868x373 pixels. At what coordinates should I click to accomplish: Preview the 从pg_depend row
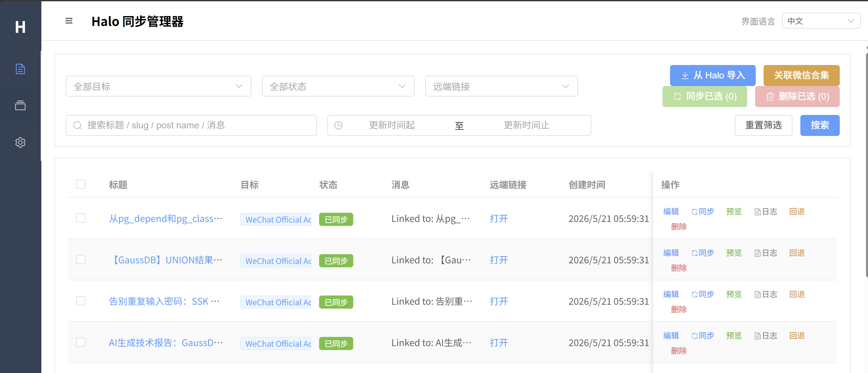tap(734, 211)
